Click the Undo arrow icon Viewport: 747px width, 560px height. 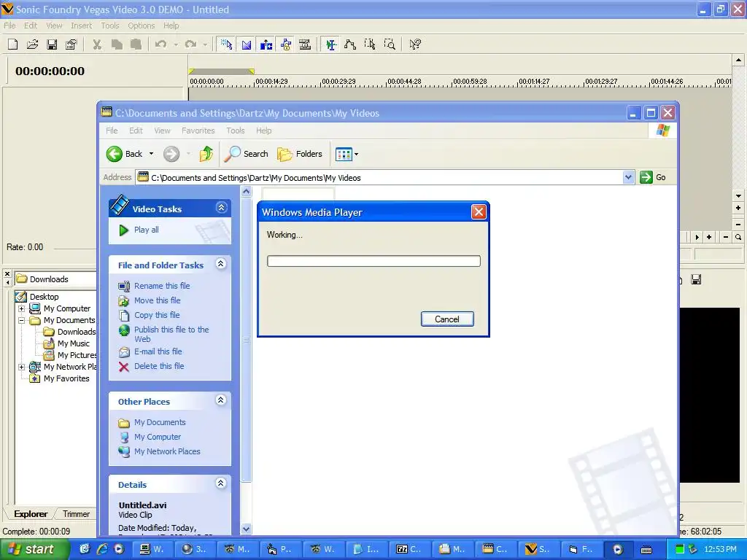(161, 44)
